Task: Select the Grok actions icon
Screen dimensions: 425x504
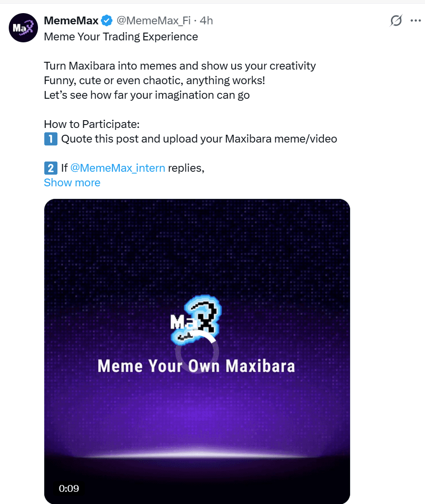Action: 396,20
